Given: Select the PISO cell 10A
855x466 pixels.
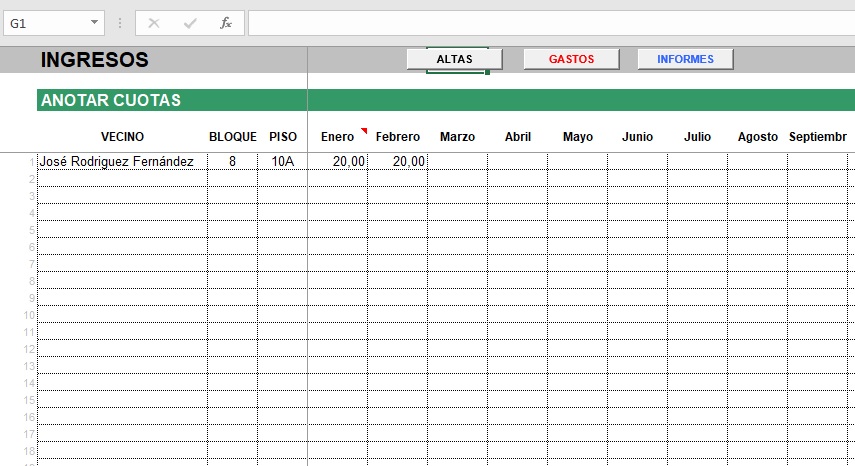Looking at the screenshot, I should (x=282, y=161).
